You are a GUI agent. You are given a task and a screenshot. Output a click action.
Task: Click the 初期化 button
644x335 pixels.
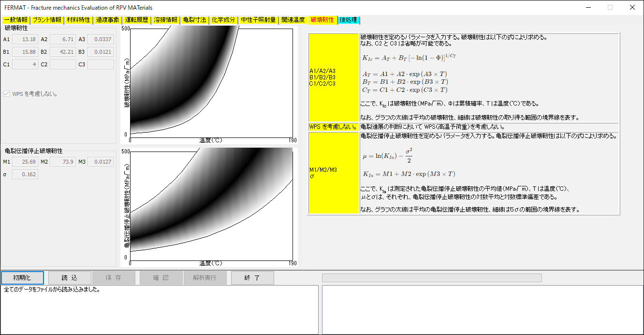22,278
